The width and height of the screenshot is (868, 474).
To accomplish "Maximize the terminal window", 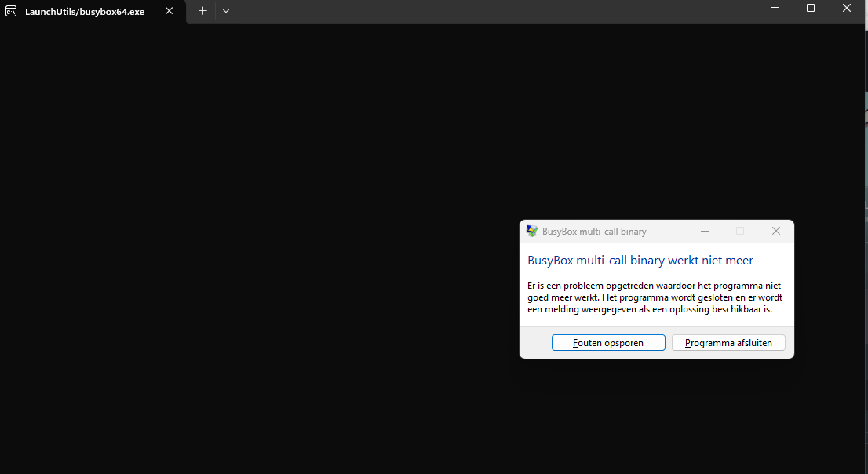I will click(x=811, y=8).
